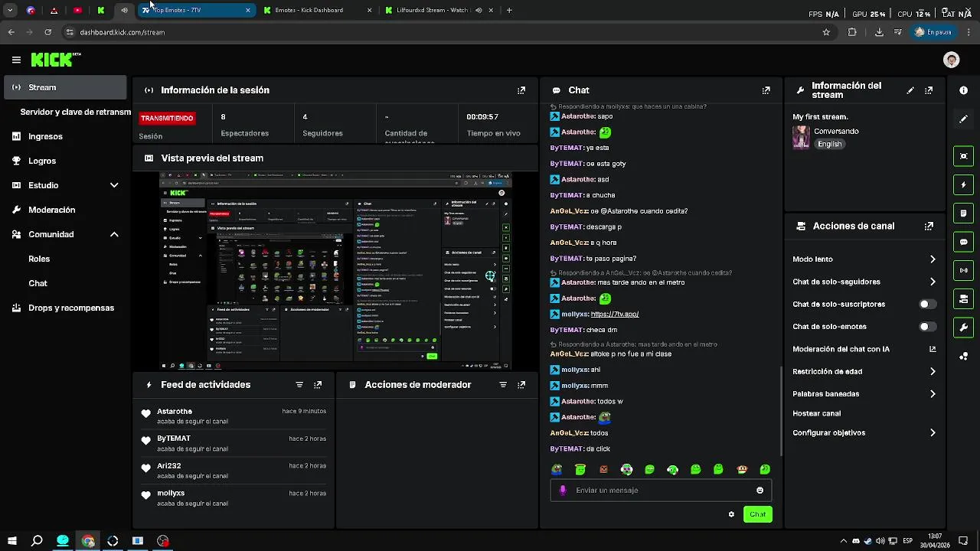The height and width of the screenshot is (551, 980).
Task: Toggle Chat de solo-suscriptores switch
Action: 927,304
